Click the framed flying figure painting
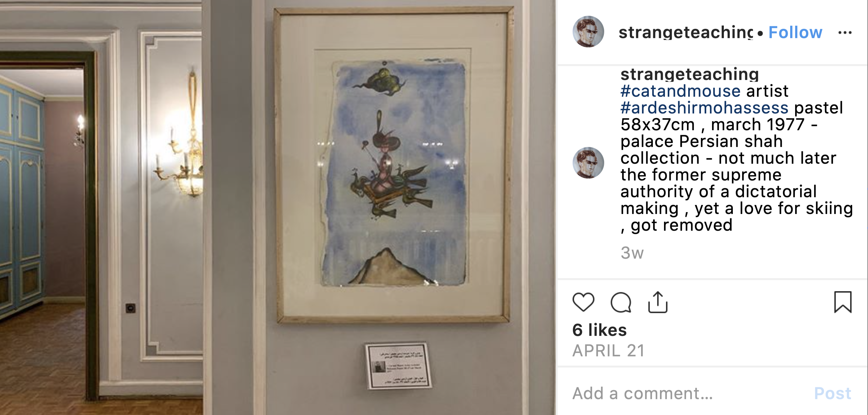 (394, 165)
